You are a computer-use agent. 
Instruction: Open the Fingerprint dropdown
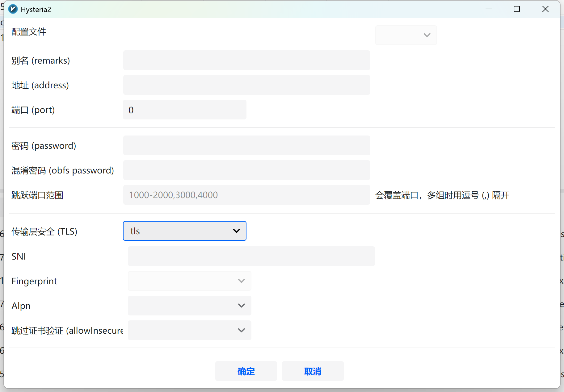[x=189, y=281]
